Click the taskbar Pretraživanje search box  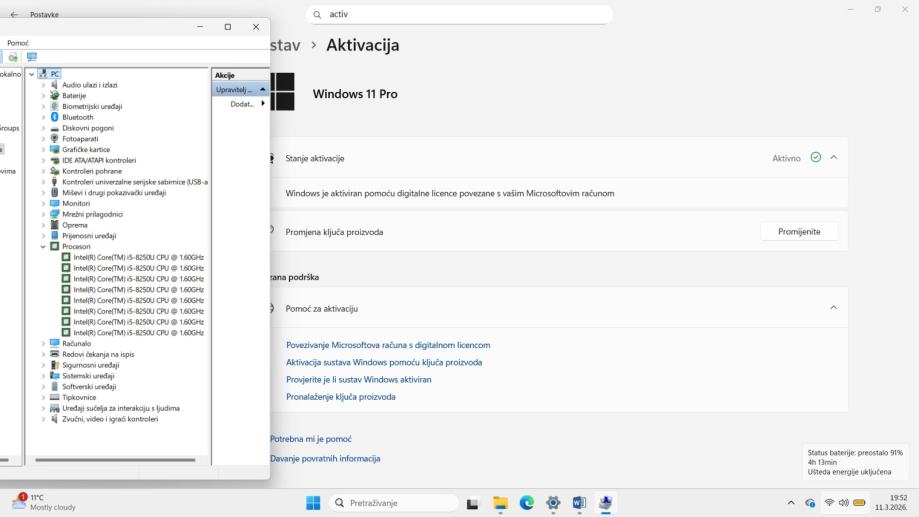click(393, 503)
